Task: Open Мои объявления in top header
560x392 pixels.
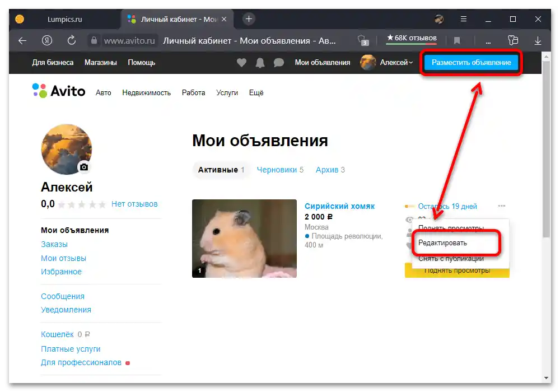Action: [x=322, y=63]
